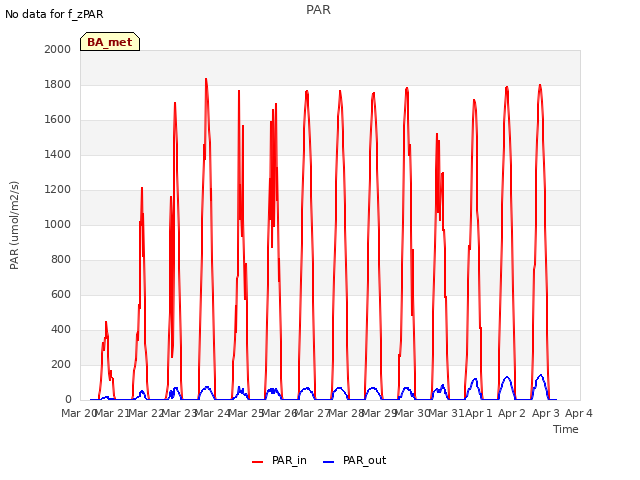Click the highest red PAR_in peak after Mar 23
The image size is (640, 480).
click(x=206, y=79)
